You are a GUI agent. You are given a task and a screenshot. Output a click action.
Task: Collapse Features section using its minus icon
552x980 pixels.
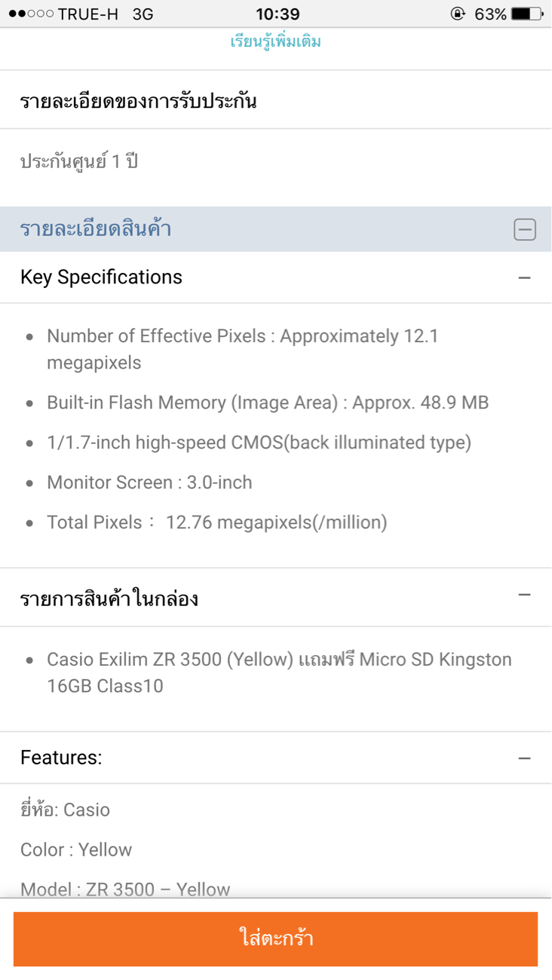point(525,758)
